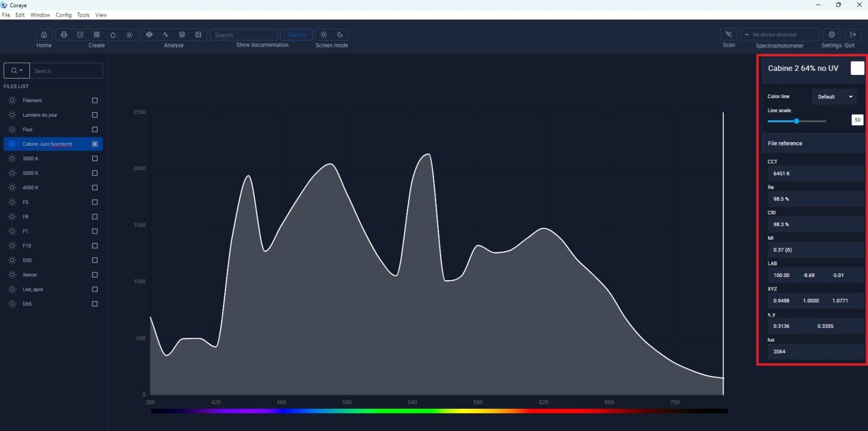
Task: Tick the 4000 K checkbox
Action: pos(95,188)
